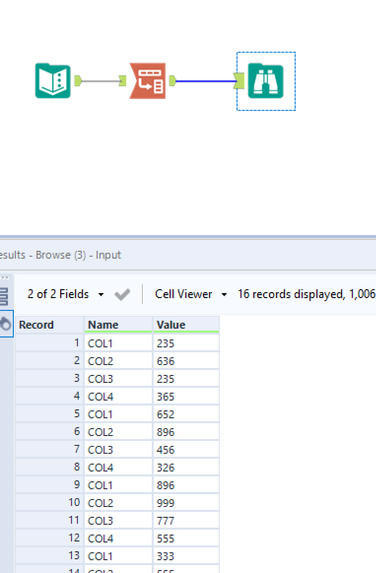Click Value cell 555 in row 12
The height and width of the screenshot is (573, 376).
[186, 538]
